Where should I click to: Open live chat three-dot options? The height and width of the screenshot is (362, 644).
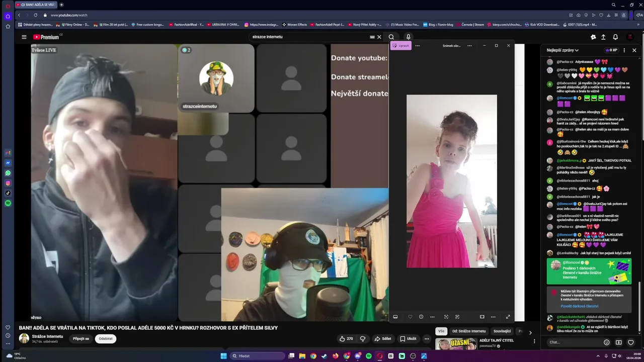tap(624, 50)
